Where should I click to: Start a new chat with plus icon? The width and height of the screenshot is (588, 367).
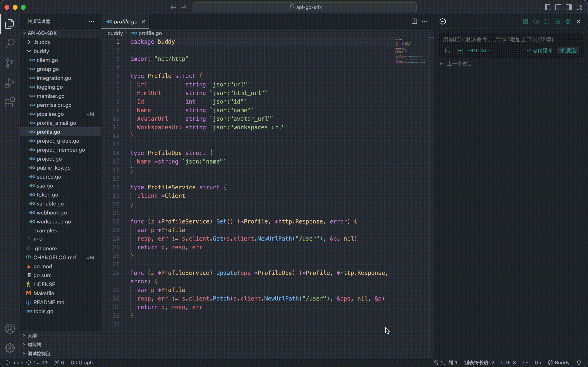pyautogui.click(x=525, y=21)
